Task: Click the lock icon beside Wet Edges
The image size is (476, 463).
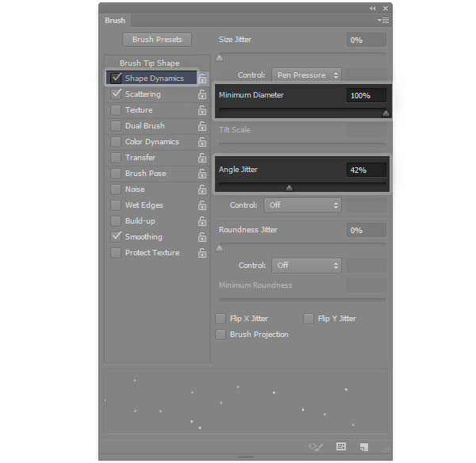Action: coord(202,205)
